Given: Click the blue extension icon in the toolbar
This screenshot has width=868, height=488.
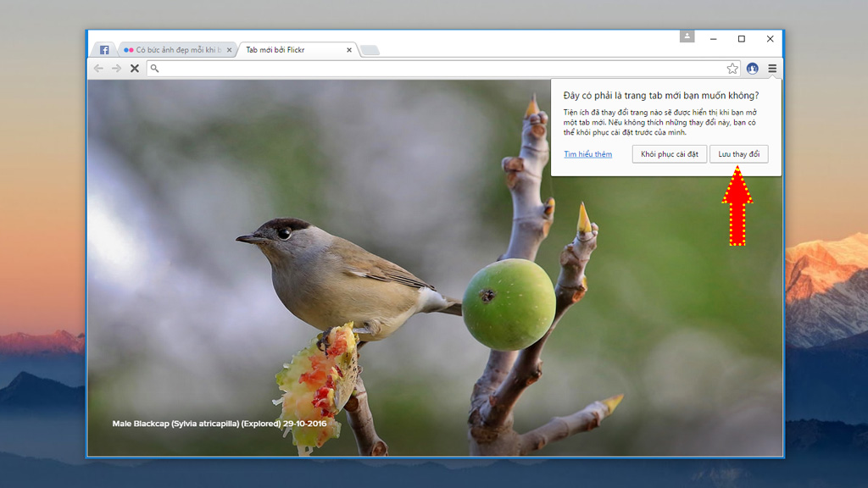Looking at the screenshot, I should (x=752, y=69).
